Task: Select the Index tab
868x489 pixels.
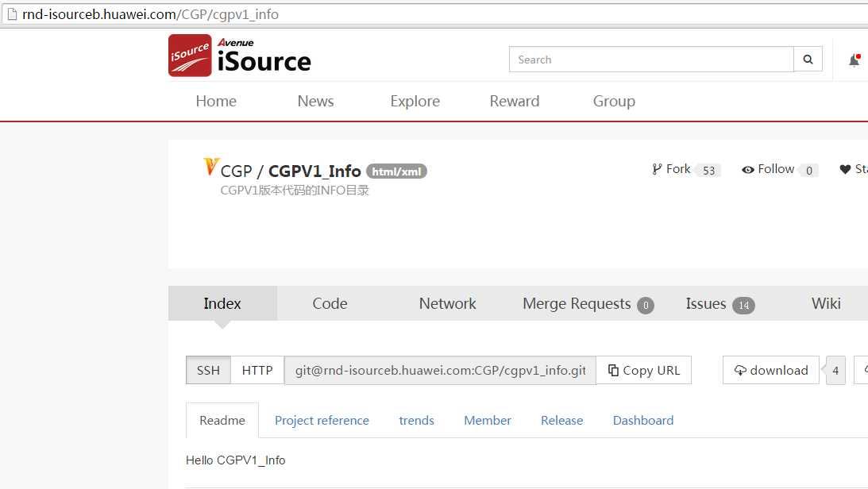Action: 222,304
